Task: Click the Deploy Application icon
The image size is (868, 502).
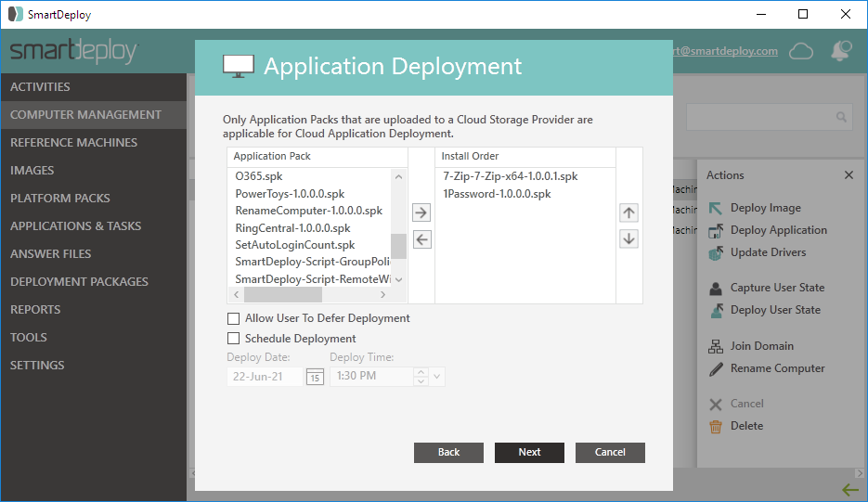Action: tap(715, 231)
